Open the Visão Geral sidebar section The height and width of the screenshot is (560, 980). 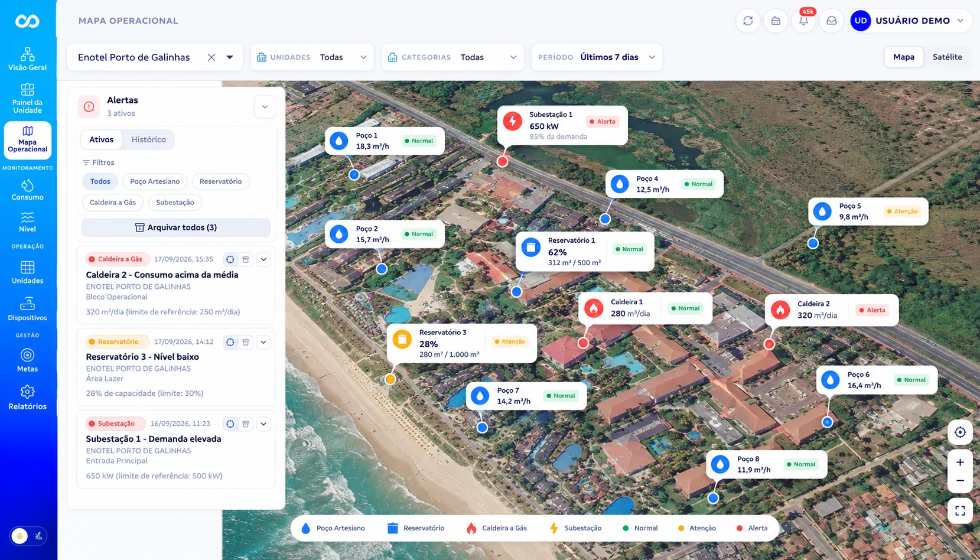(x=27, y=59)
